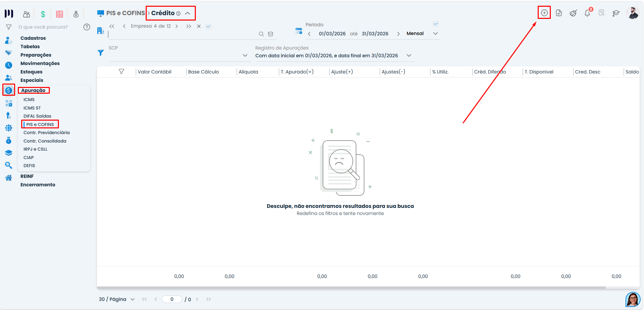Move to the previous period

tap(309, 34)
